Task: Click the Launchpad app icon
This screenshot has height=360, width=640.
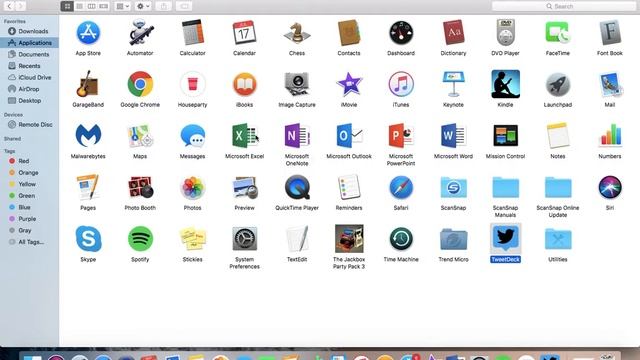Action: point(558,85)
